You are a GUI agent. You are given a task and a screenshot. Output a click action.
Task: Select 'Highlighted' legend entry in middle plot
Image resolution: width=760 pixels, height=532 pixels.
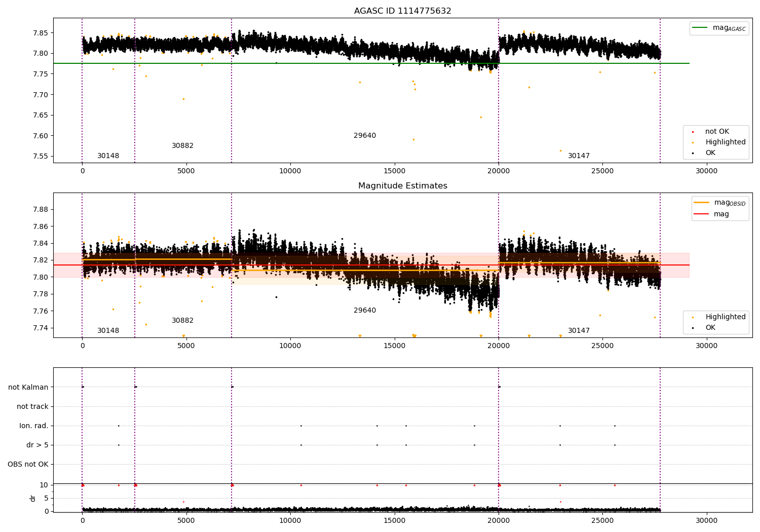[725, 317]
